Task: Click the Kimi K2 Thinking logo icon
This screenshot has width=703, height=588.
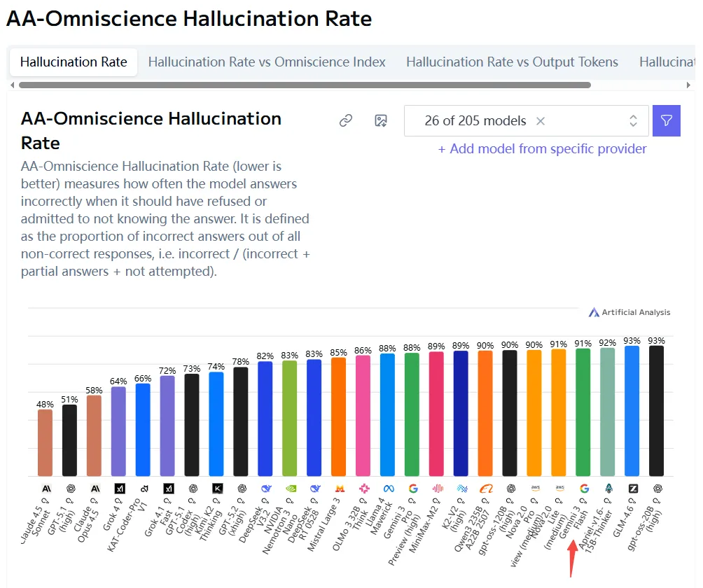Action: (217, 489)
